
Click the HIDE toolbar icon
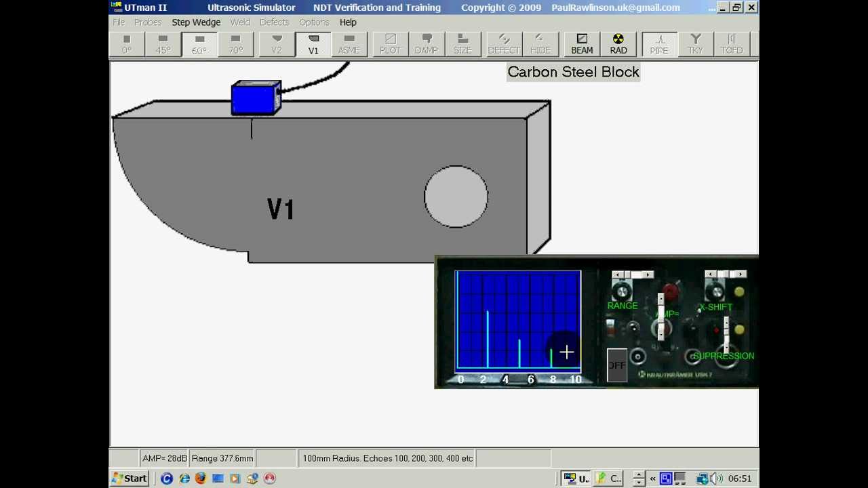540,44
